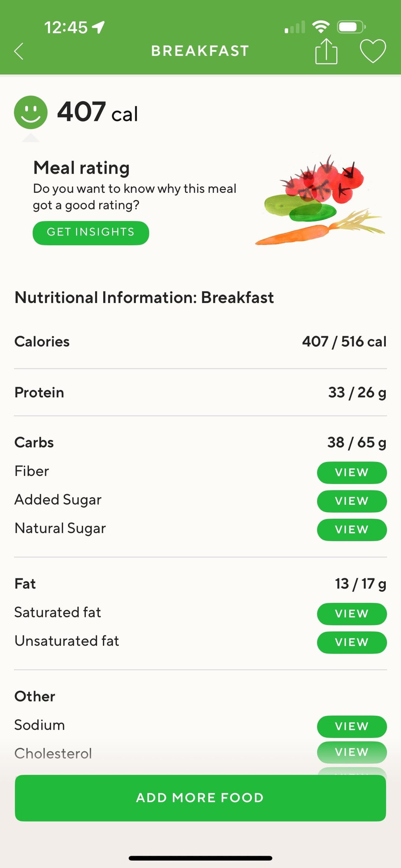
Task: View Sodium details
Action: 351,726
